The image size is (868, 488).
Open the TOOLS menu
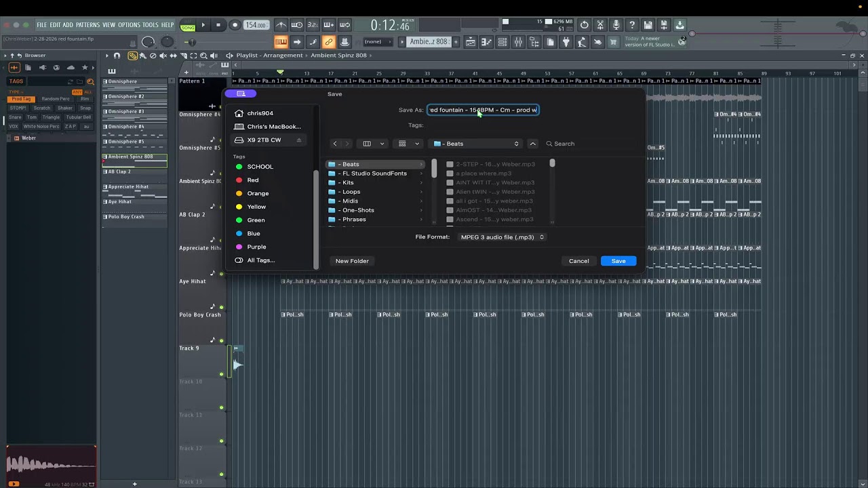tap(150, 25)
